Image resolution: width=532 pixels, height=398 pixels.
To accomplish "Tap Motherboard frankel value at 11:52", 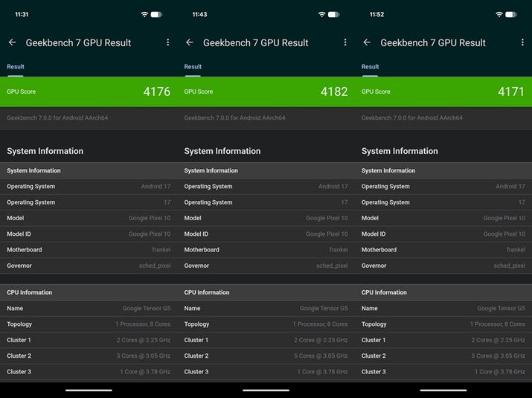I will click(516, 250).
